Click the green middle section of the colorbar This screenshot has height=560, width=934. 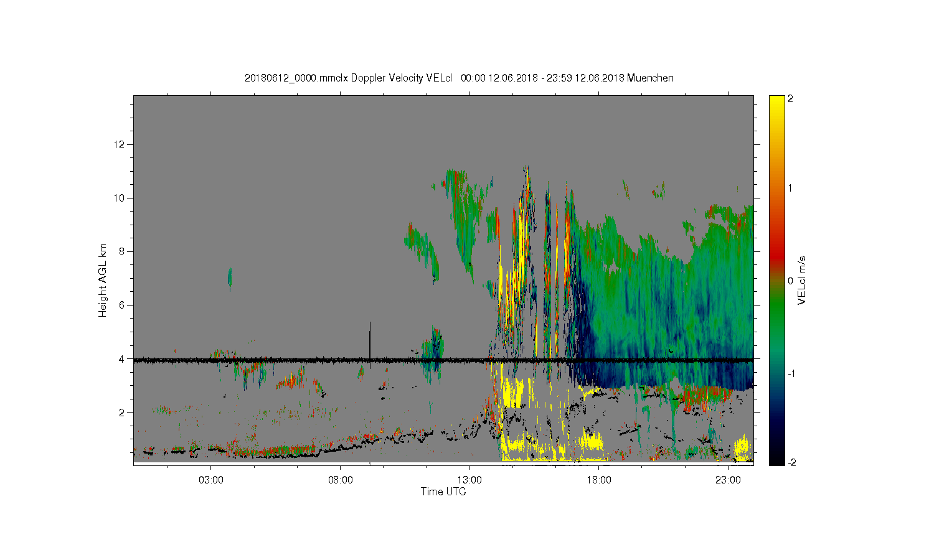coord(776,311)
